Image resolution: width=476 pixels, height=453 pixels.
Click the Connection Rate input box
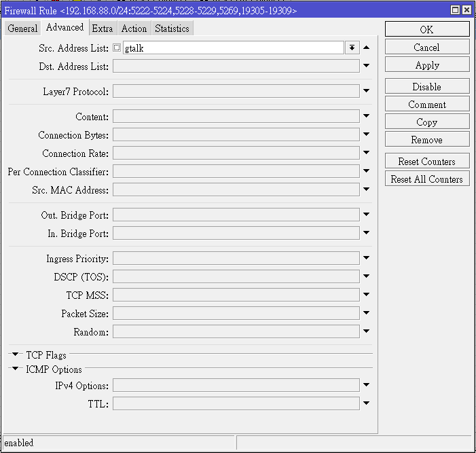click(236, 153)
